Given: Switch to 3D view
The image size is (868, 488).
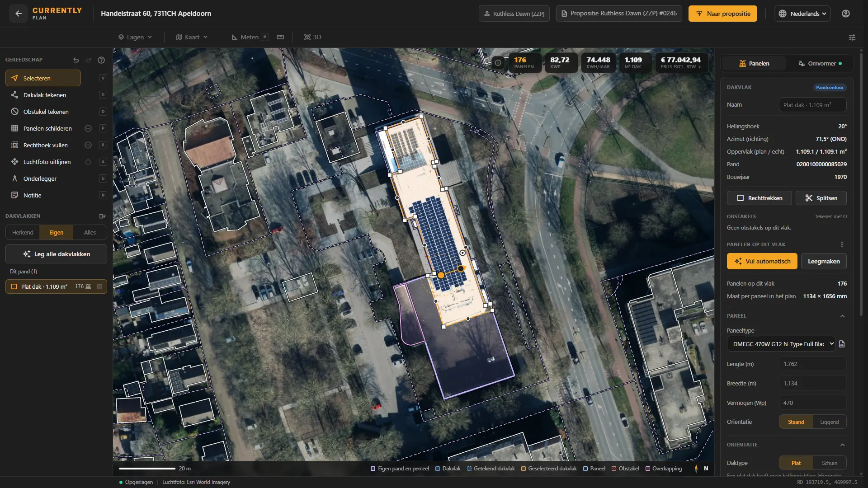Looking at the screenshot, I should point(312,37).
